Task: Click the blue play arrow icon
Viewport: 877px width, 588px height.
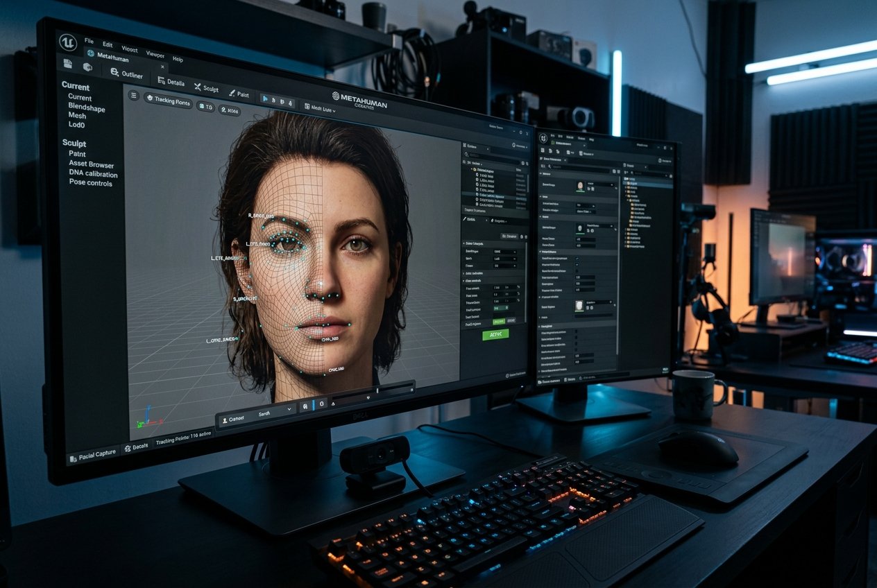Action: coord(264,98)
